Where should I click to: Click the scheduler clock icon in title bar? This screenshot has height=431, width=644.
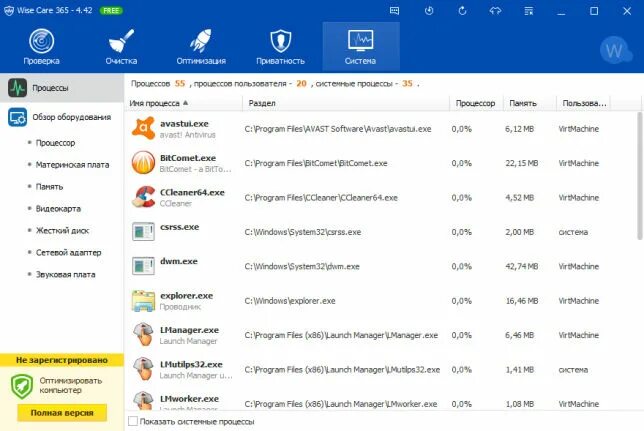tap(429, 11)
